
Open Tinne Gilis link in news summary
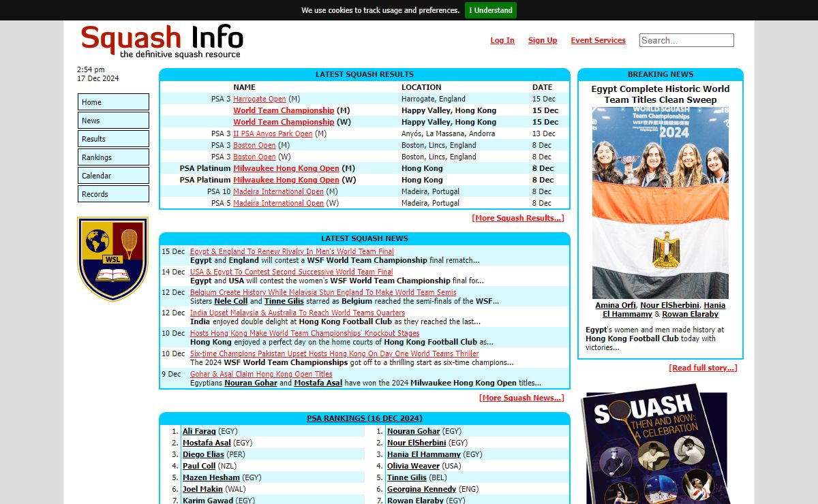pos(286,301)
